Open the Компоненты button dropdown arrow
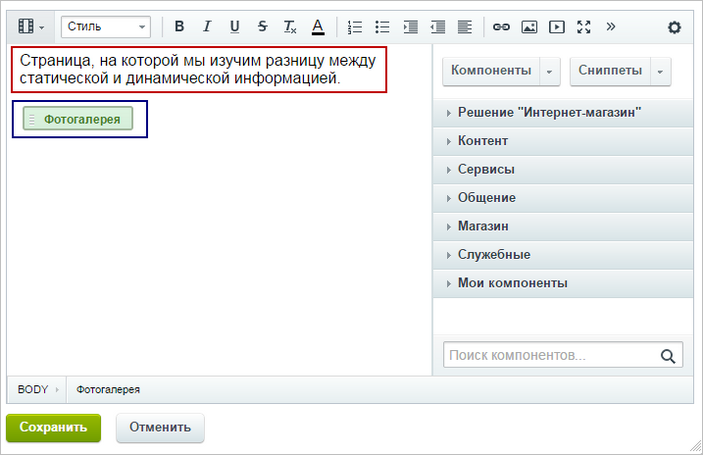Image resolution: width=703 pixels, height=455 pixels. tap(550, 71)
